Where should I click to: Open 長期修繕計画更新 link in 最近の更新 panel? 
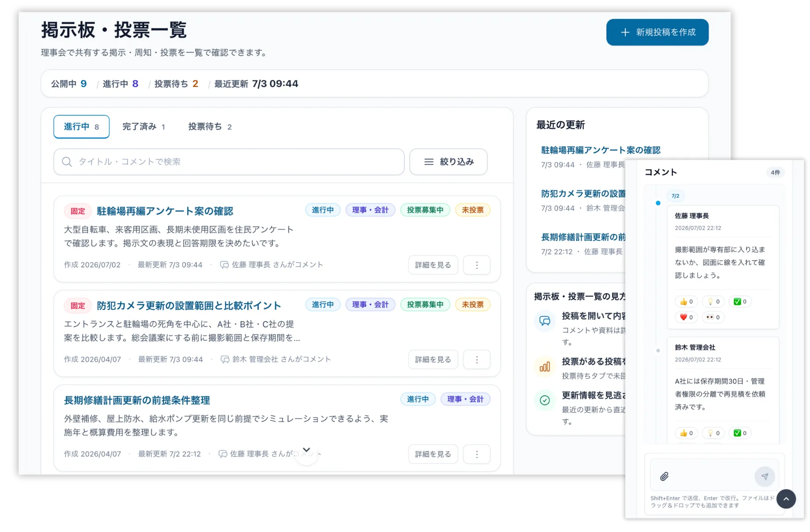click(x=583, y=238)
